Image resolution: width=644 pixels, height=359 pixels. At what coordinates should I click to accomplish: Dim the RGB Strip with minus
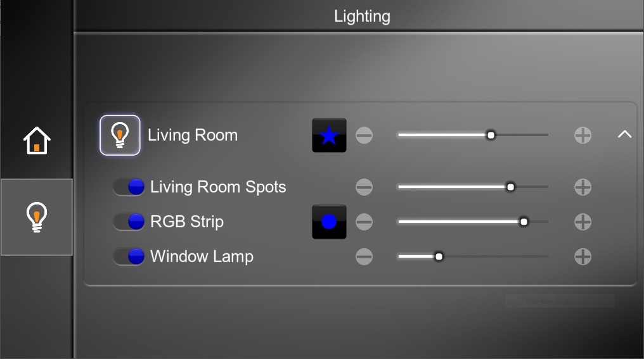click(364, 222)
